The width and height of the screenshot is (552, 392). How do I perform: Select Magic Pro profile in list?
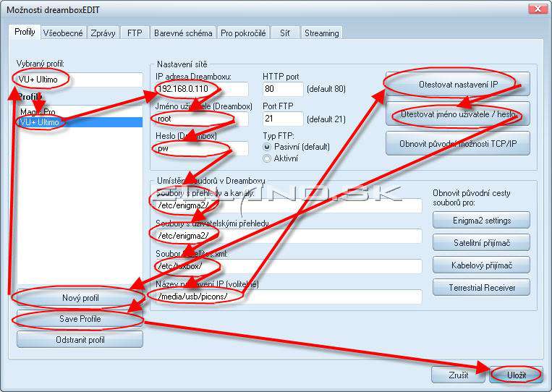click(80, 112)
